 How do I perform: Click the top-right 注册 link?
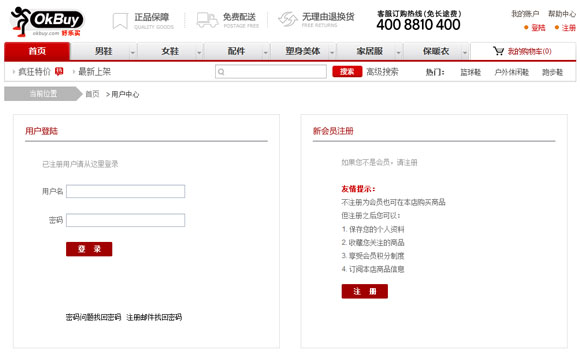pyautogui.click(x=569, y=28)
